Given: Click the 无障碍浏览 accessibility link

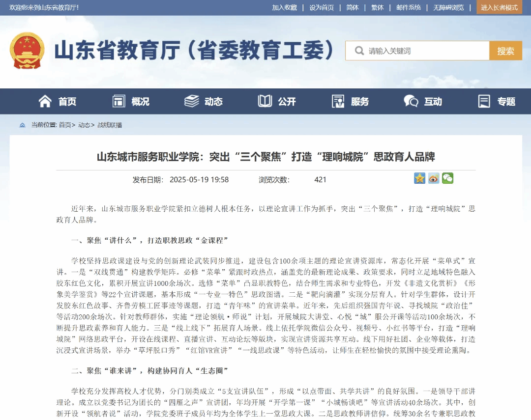Looking at the screenshot, I should 448,7.
